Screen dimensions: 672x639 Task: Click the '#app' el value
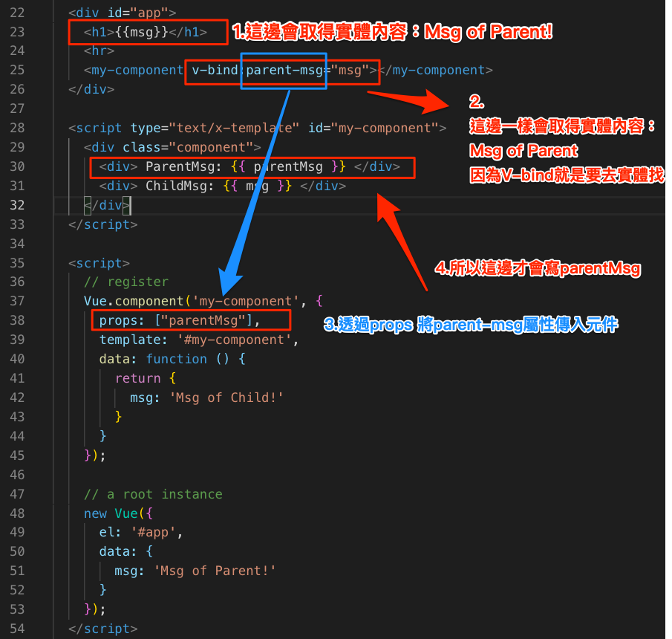tap(153, 532)
